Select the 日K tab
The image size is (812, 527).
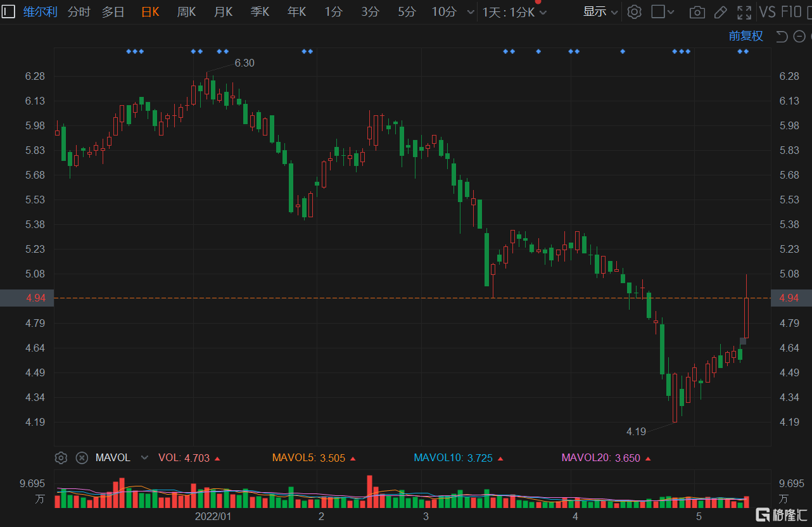click(150, 11)
